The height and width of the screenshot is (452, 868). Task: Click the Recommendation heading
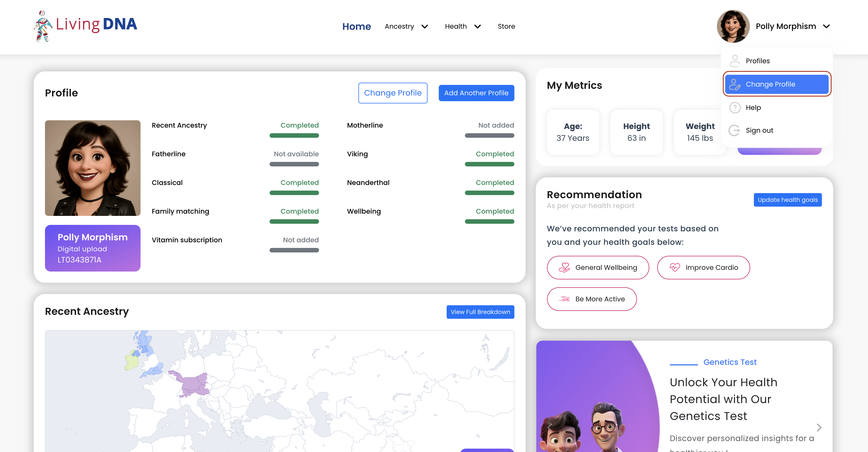tap(594, 195)
